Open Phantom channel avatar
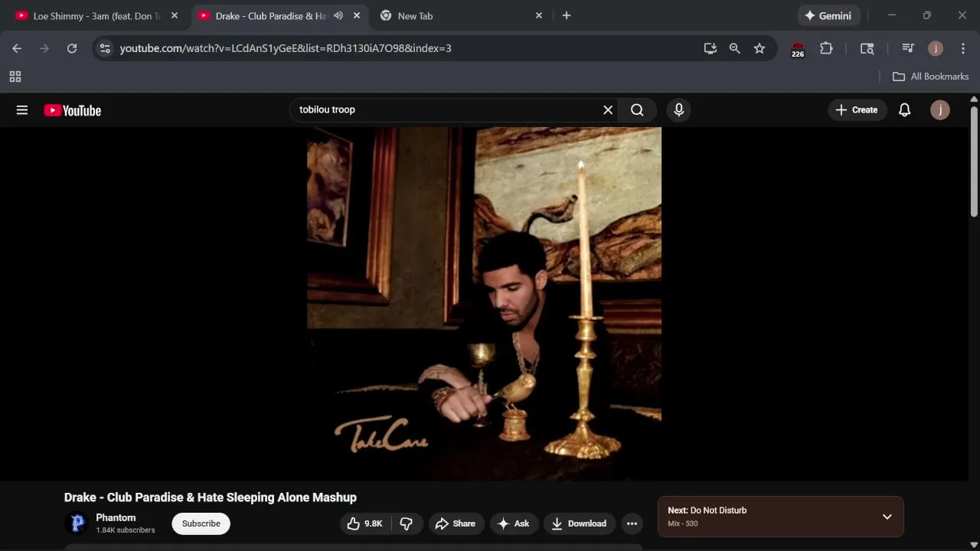 (x=77, y=523)
